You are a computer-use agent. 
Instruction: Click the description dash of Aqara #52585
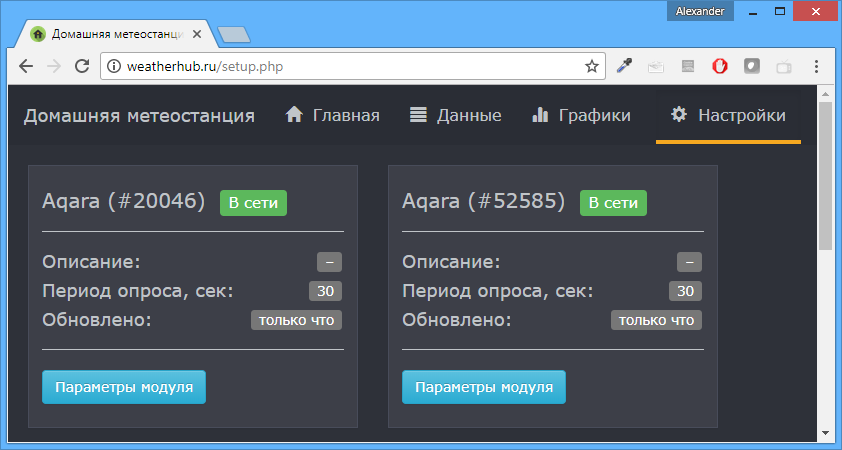click(x=689, y=262)
